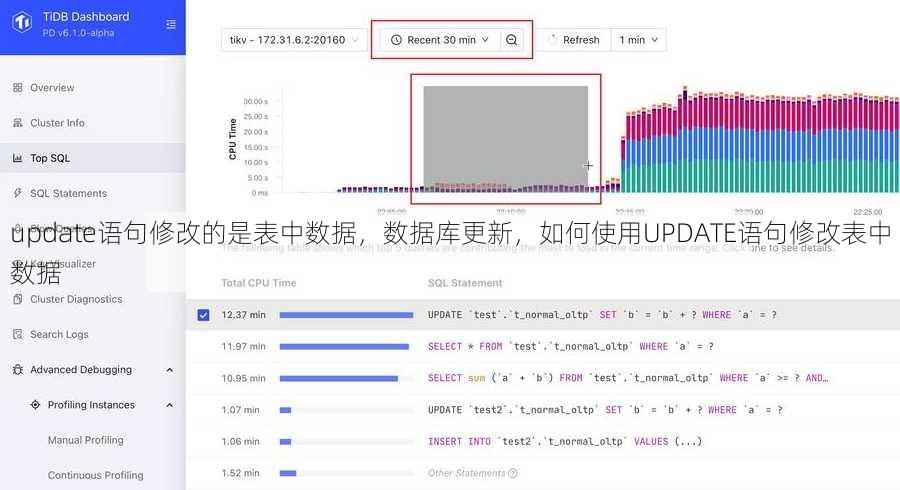Click the tall stacked bars in the CPU chart
The width and height of the screenshot is (900, 490).
tap(761, 141)
